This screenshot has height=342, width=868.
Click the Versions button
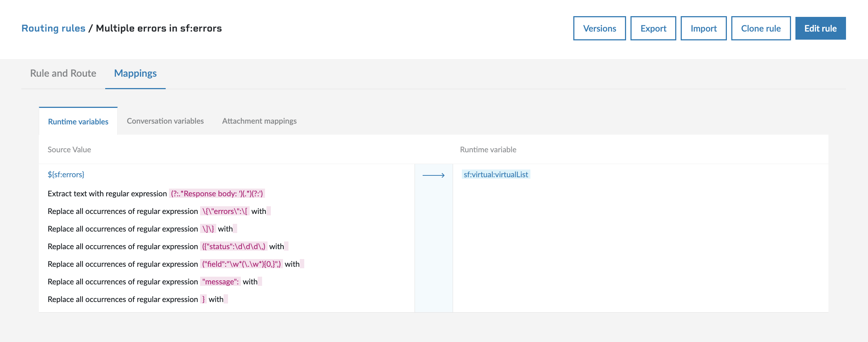click(x=599, y=28)
